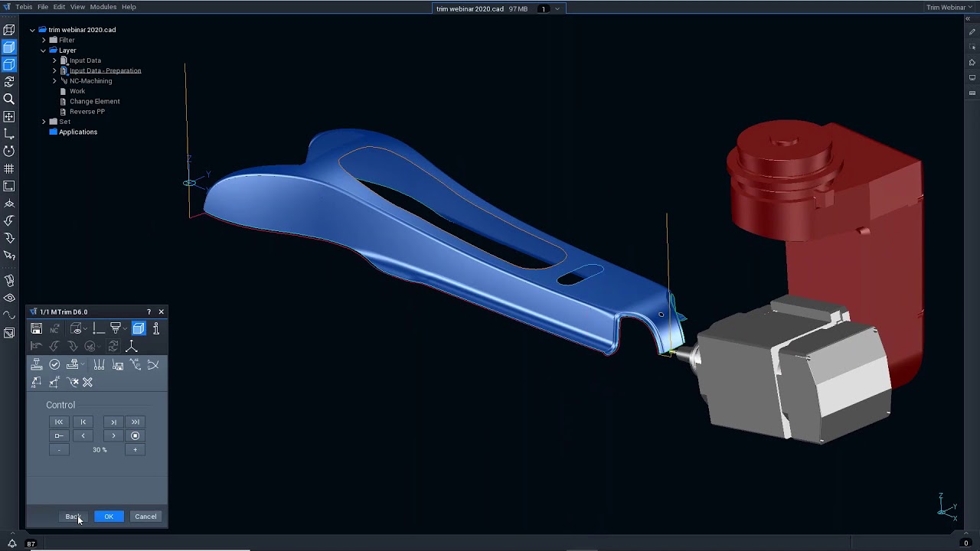Toggle the shaded-with-edges cube display icon

[x=9, y=64]
